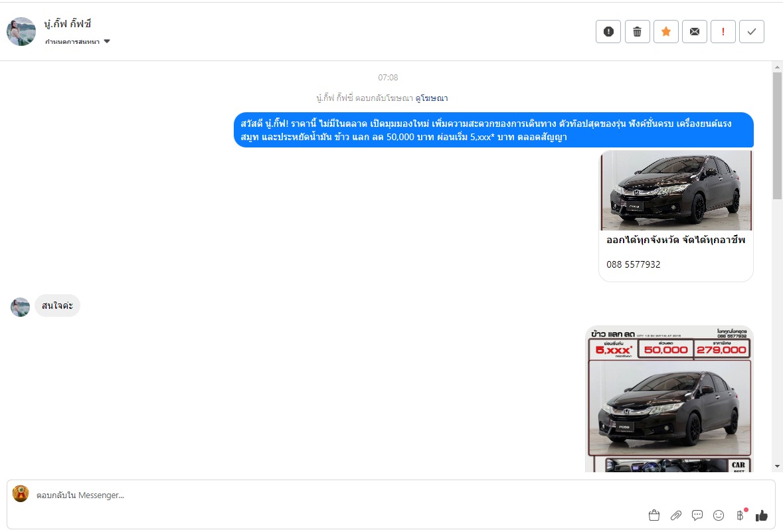Delete the conversation using the trash icon
This screenshot has width=783, height=532.
click(x=637, y=32)
